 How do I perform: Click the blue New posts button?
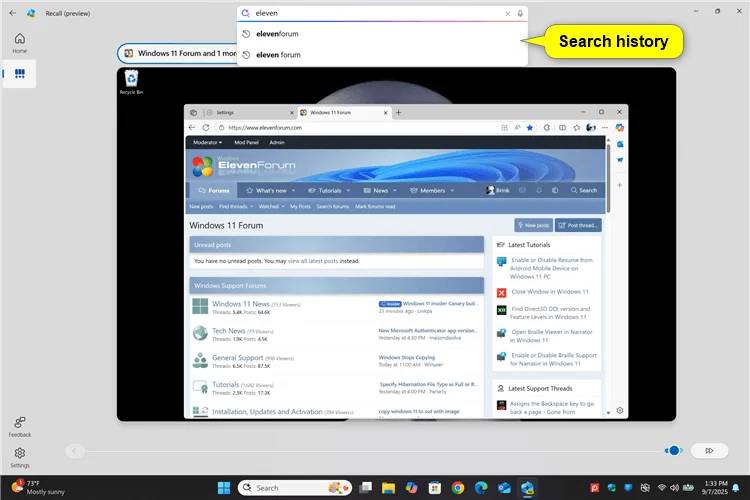pyautogui.click(x=533, y=225)
